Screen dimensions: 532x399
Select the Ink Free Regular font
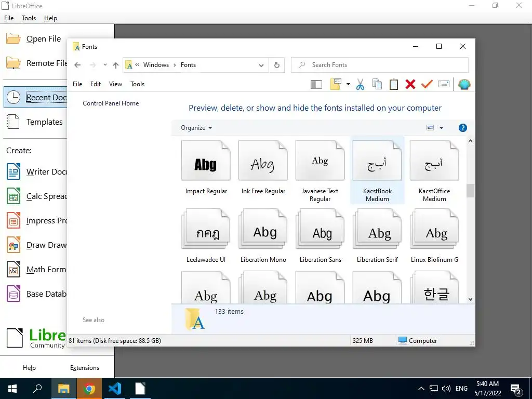(263, 168)
